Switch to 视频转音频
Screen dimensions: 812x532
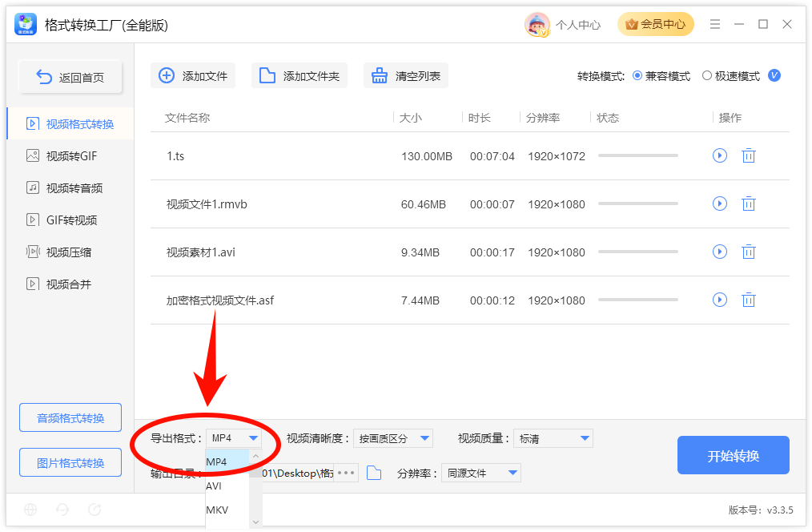coord(70,188)
